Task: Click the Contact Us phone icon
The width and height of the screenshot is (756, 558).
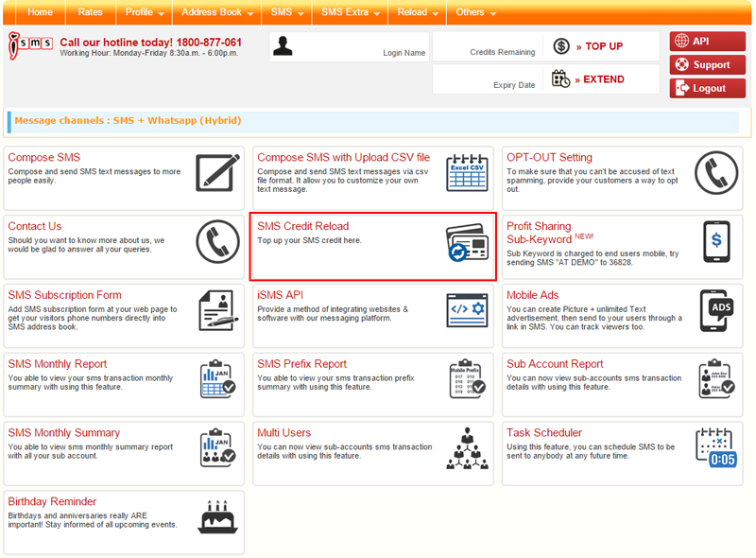Action: pos(217,242)
